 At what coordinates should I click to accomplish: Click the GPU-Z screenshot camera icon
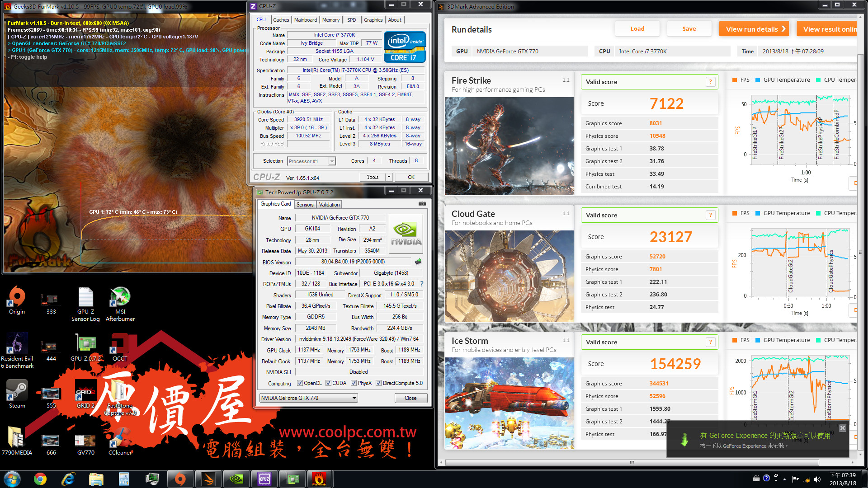[x=422, y=204]
